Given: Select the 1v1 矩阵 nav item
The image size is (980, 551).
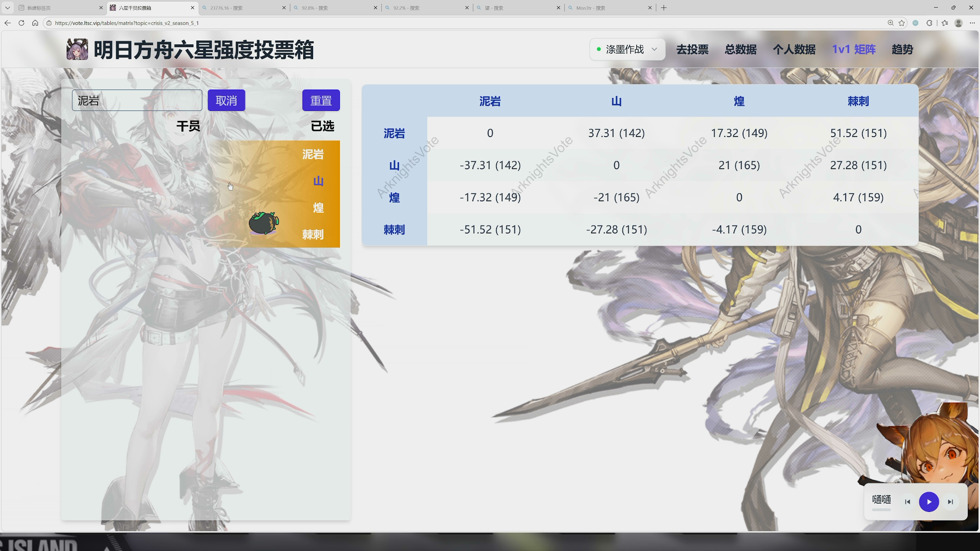Looking at the screenshot, I should [854, 49].
